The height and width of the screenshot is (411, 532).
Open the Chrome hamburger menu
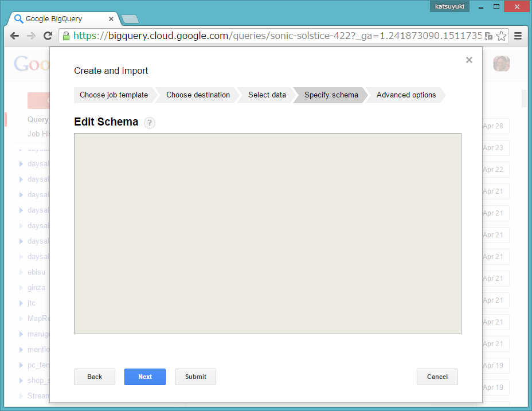[x=518, y=36]
